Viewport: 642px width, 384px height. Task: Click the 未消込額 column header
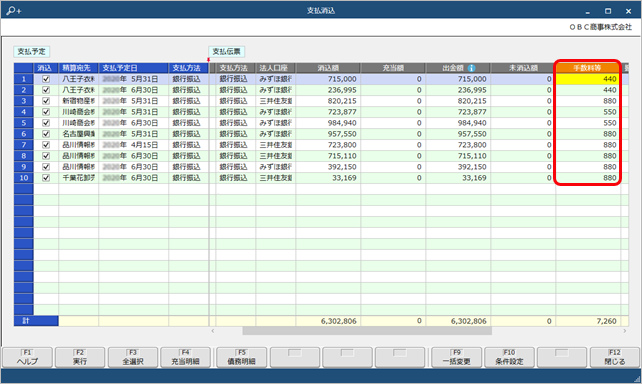point(523,68)
